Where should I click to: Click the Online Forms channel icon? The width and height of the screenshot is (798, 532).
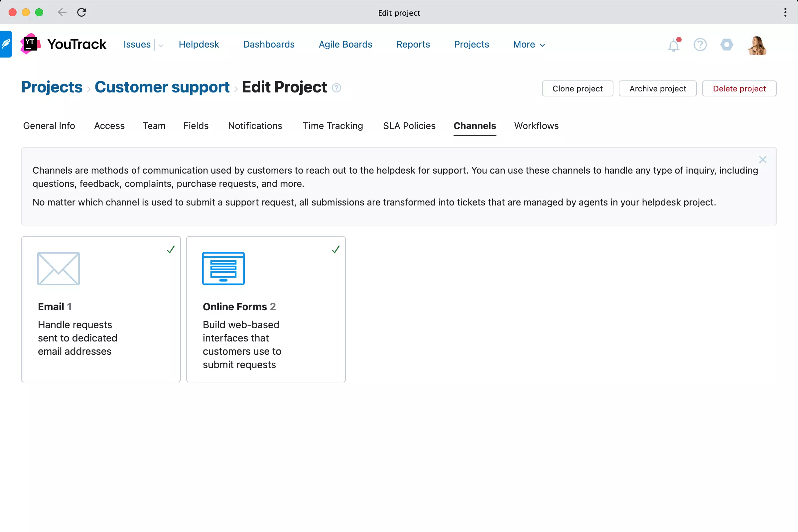point(223,268)
